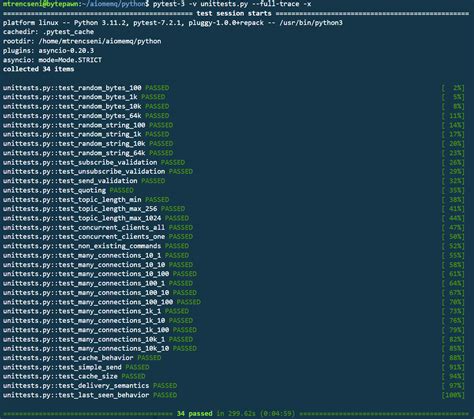
Task: Click the test_many_connections_100_1 result line
Action: click(98, 283)
